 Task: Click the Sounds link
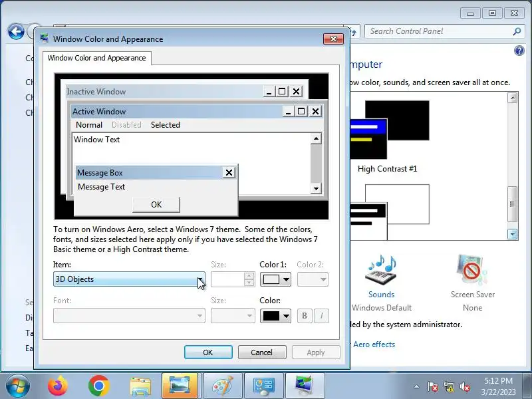click(x=381, y=294)
